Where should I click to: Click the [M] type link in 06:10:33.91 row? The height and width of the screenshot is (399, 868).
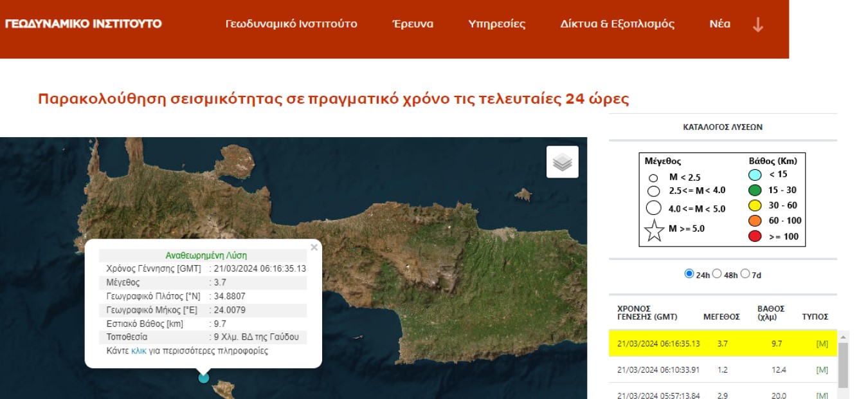pos(822,370)
